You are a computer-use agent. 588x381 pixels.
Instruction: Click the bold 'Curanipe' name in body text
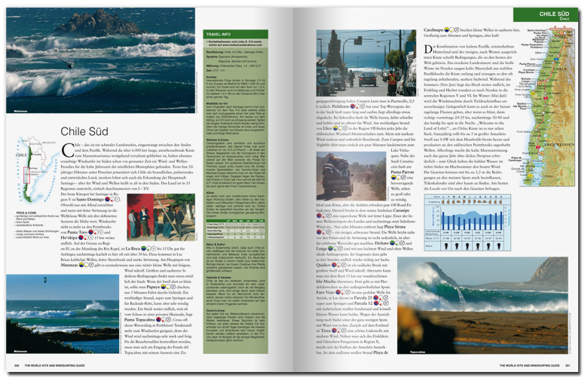tap(401, 210)
